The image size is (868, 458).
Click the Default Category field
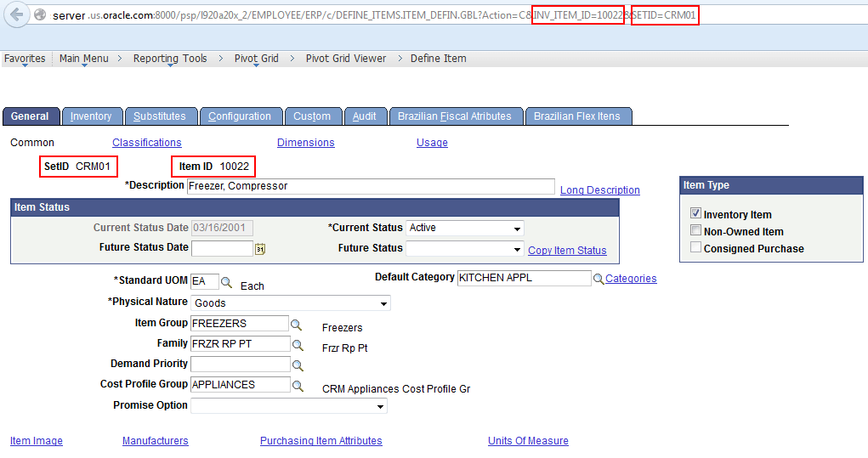(525, 278)
